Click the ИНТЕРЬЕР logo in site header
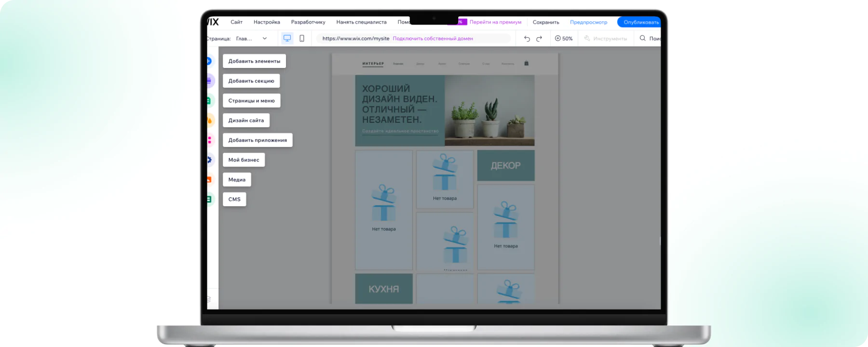The image size is (868, 347). [373, 63]
